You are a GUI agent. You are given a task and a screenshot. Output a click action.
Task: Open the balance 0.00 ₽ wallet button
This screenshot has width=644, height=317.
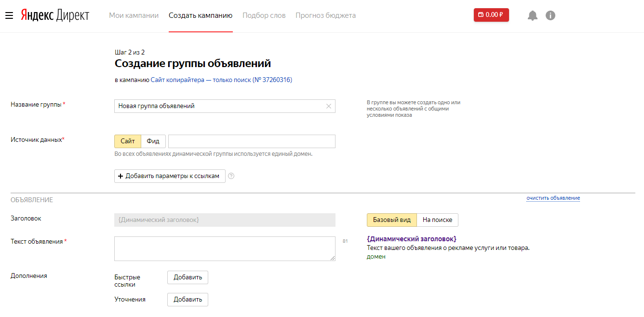(491, 14)
